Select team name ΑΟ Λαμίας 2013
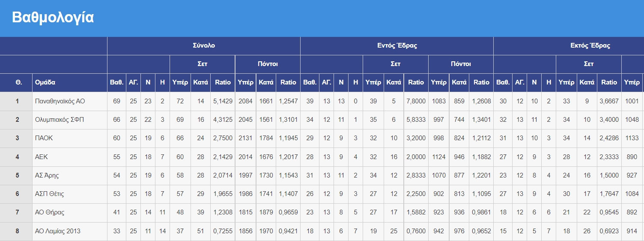644x241 pixels. pos(57,231)
